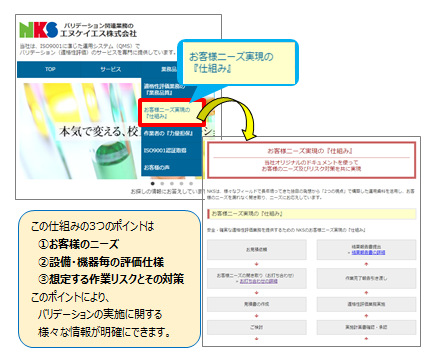This screenshot has height=361, width=427.
Task: Click the test tube hero banner image
Action: 82,131
